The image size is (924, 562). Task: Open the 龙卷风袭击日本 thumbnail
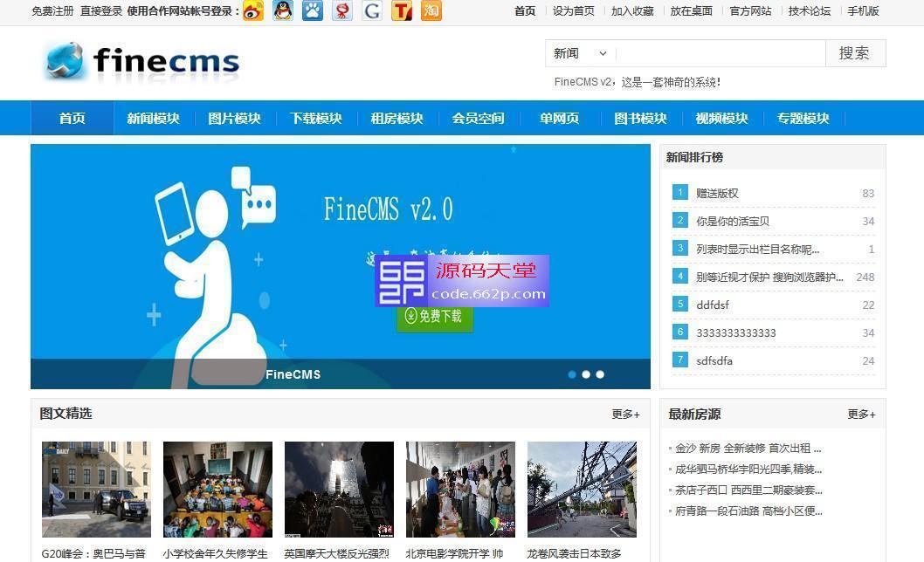point(583,490)
